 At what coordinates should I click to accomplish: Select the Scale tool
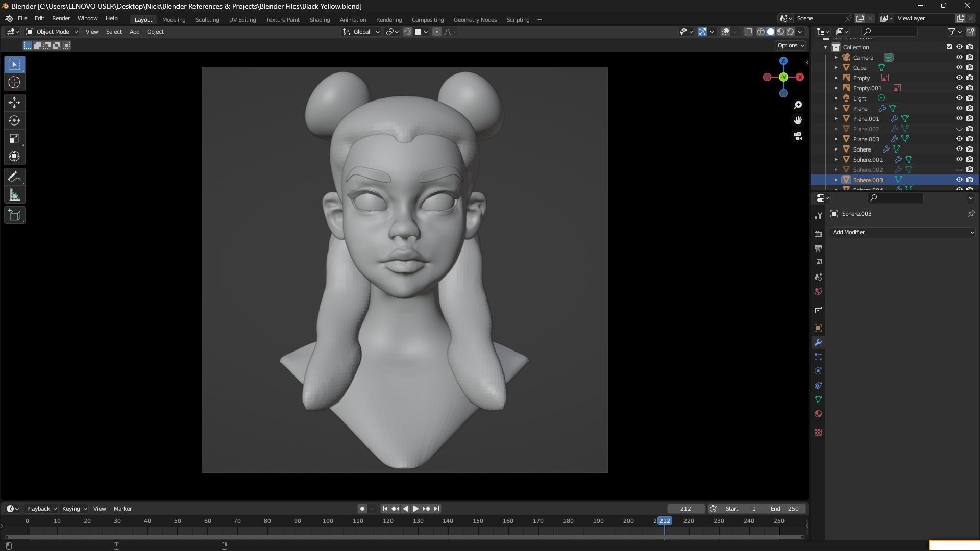coord(14,139)
